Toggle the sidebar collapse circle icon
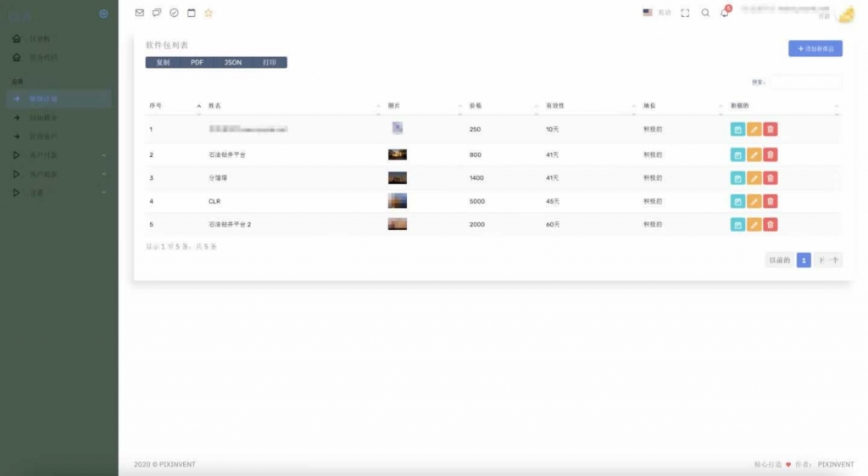 (103, 14)
